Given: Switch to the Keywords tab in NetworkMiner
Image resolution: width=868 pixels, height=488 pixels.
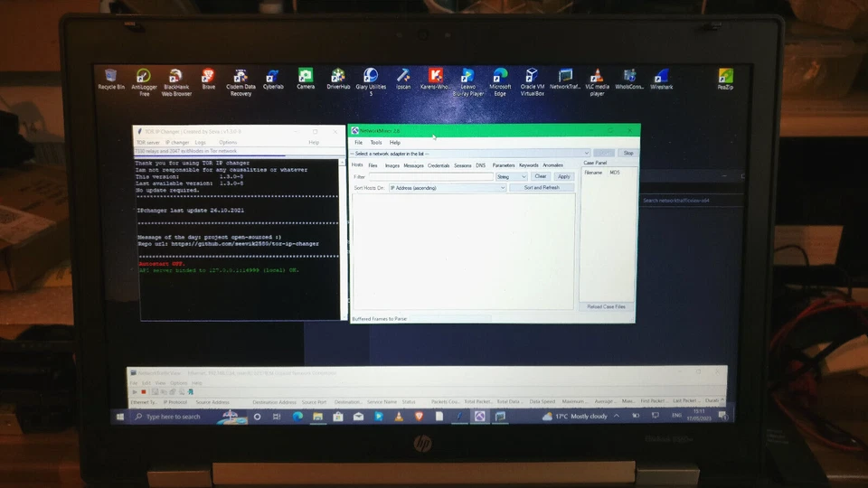Looking at the screenshot, I should pyautogui.click(x=529, y=165).
